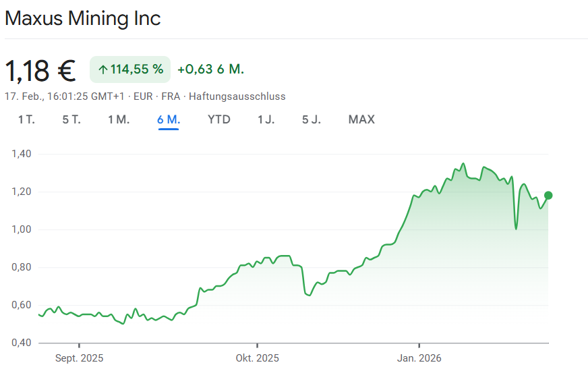Switch chart to 5J. range
Image resolution: width=588 pixels, height=367 pixels.
312,119
